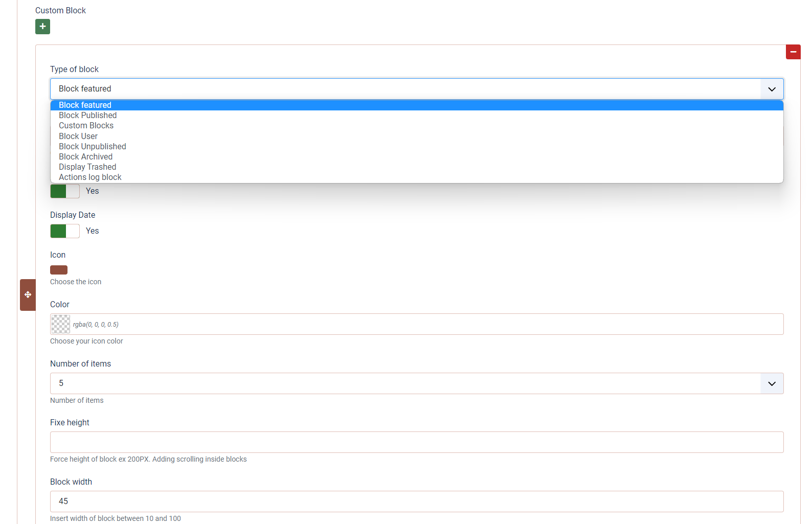Focus the rgba color input field
The height and width of the screenshot is (524, 812).
pyautogui.click(x=417, y=324)
